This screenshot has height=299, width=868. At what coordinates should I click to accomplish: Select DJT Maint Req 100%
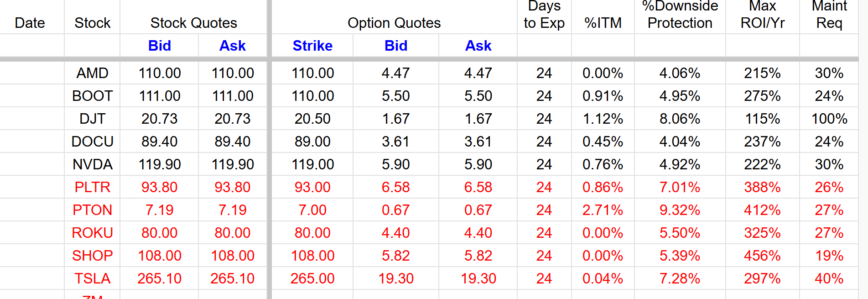[x=829, y=119]
